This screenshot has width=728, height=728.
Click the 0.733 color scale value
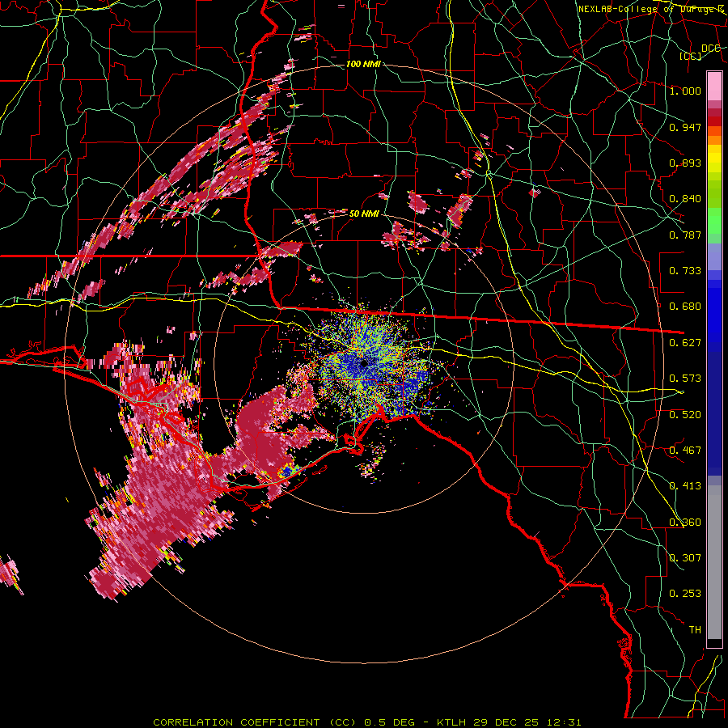point(685,271)
